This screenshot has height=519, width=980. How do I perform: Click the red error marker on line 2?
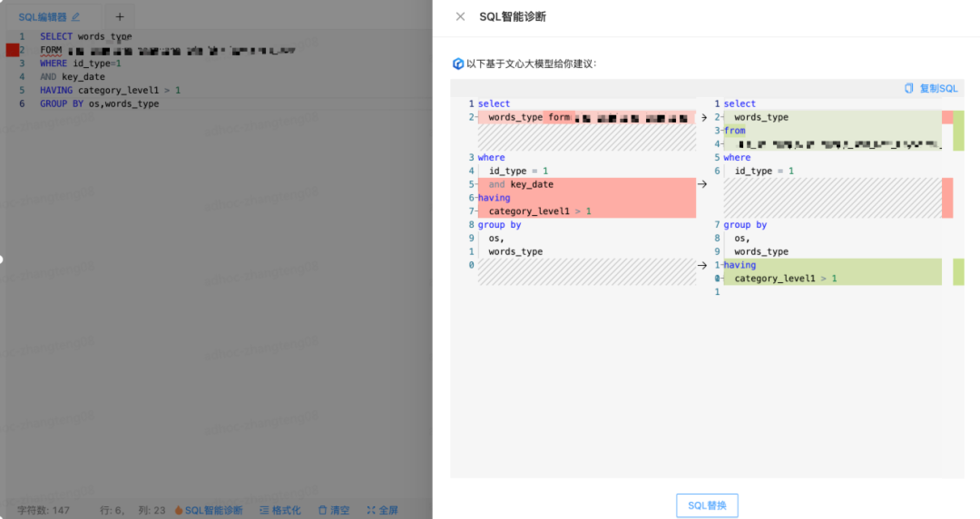tap(12, 50)
